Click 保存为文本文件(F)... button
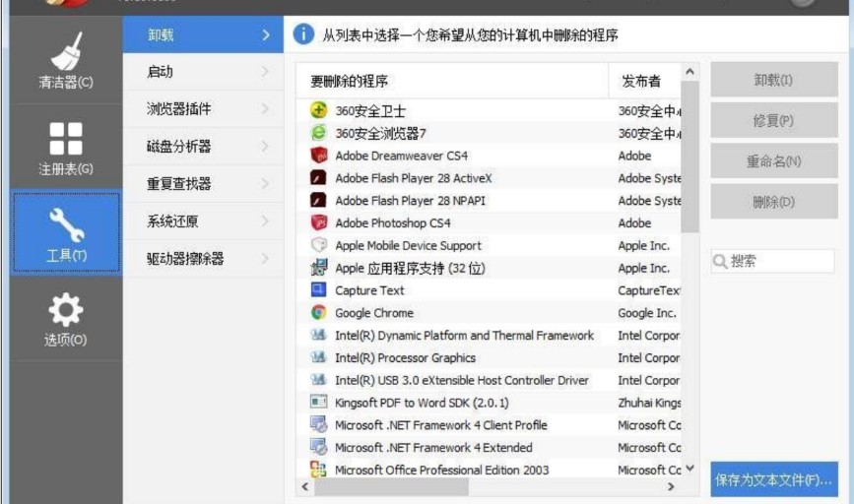Screen dimensions: 854x504 click(x=774, y=479)
